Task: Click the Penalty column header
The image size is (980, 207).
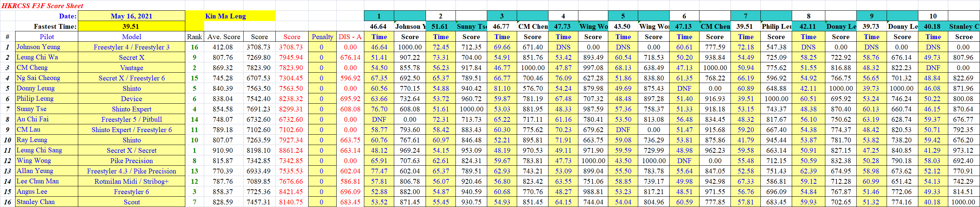Action: (x=322, y=37)
